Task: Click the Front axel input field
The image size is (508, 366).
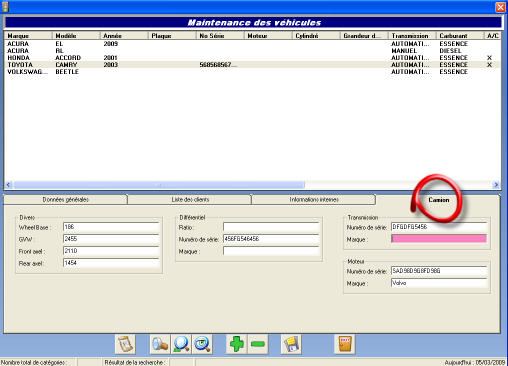Action: point(111,251)
